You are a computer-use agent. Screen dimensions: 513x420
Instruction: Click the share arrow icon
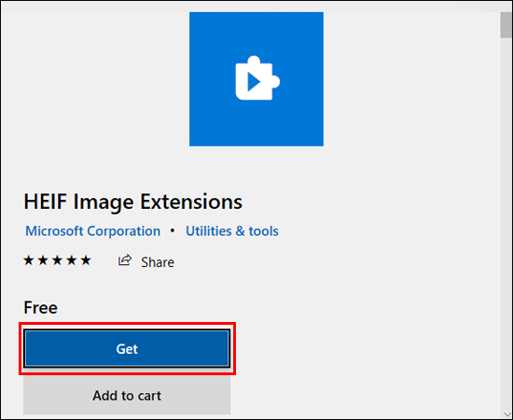(125, 260)
